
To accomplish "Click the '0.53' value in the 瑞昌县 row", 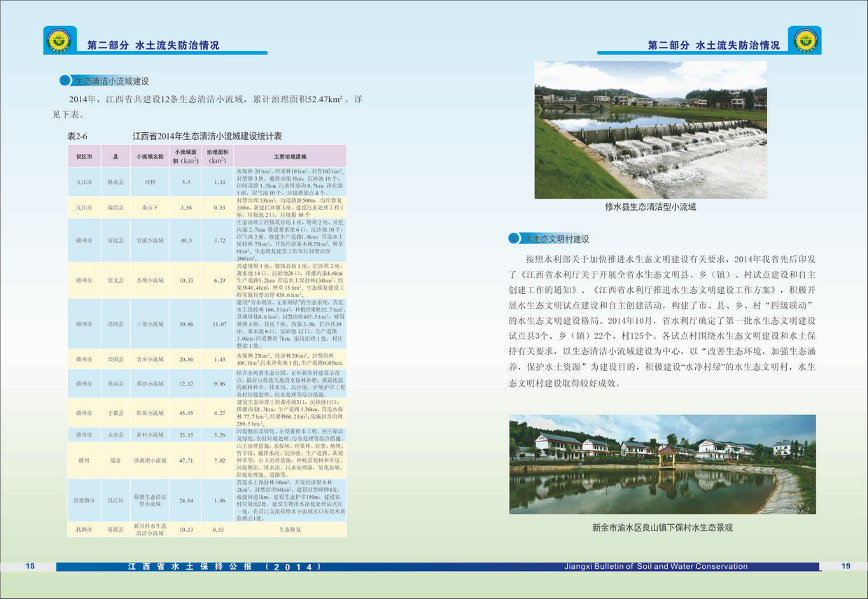I will 219,208.
